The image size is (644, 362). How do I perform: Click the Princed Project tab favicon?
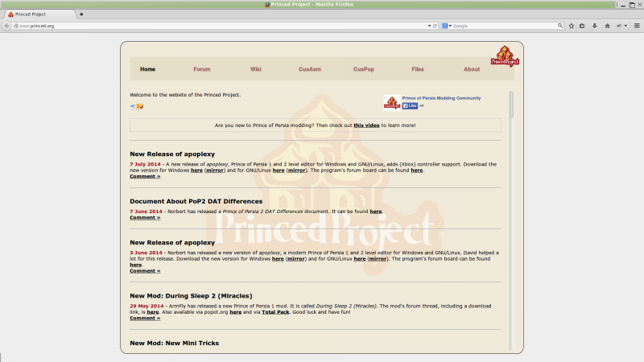pos(10,14)
